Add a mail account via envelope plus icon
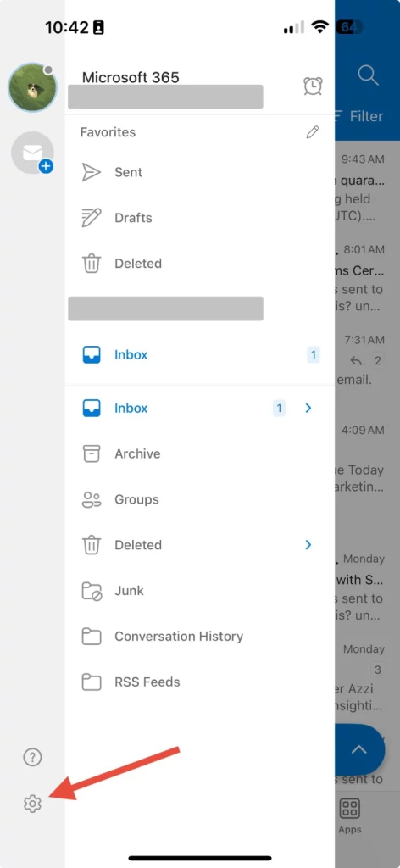 (x=33, y=153)
